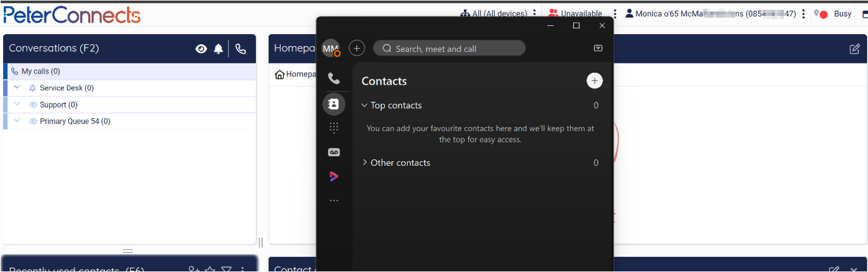Click the Monica user name in top bar
Screen dimensions: 868x272
point(711,13)
